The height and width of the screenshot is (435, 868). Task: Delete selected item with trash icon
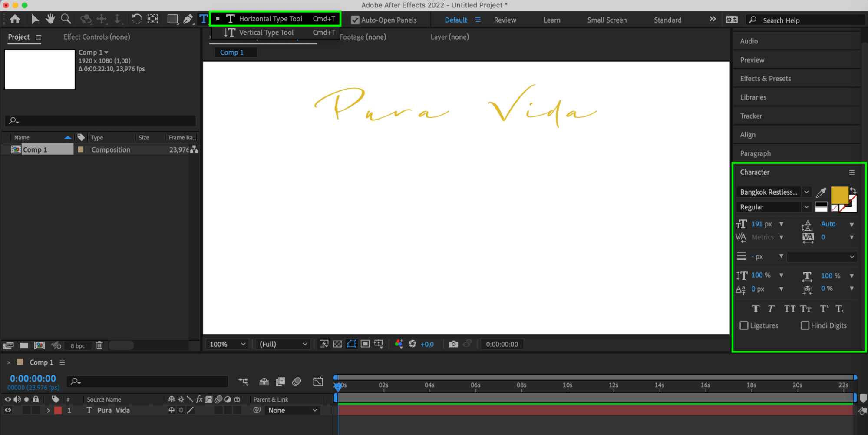pos(99,345)
